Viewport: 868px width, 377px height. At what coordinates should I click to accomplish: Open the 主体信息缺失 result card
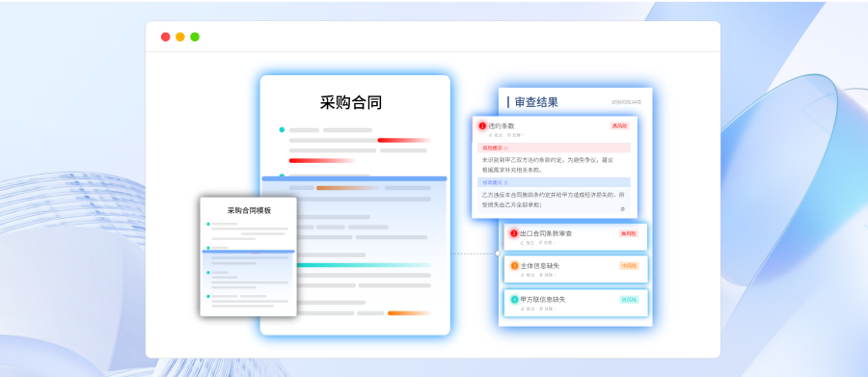(x=576, y=270)
